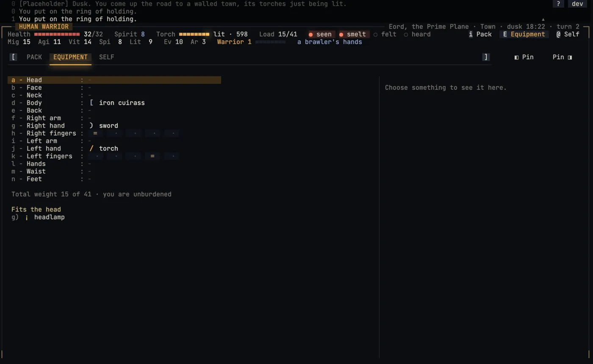Pin panel to the right side

(563, 57)
